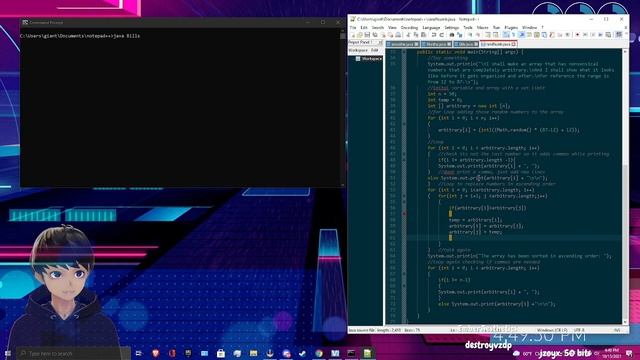Toggle Show All Characters toolbar icon
This screenshot has width=640, height=360.
coord(513,35)
